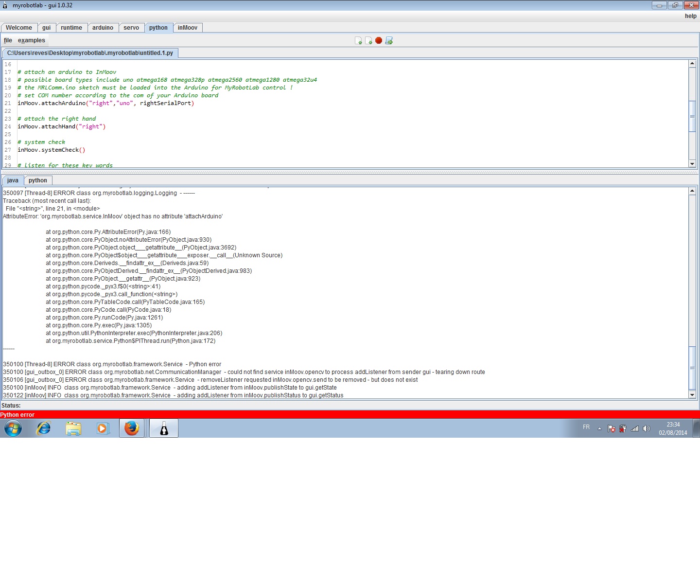
Task: Open Windows Media Player from taskbar
Action: pos(103,428)
